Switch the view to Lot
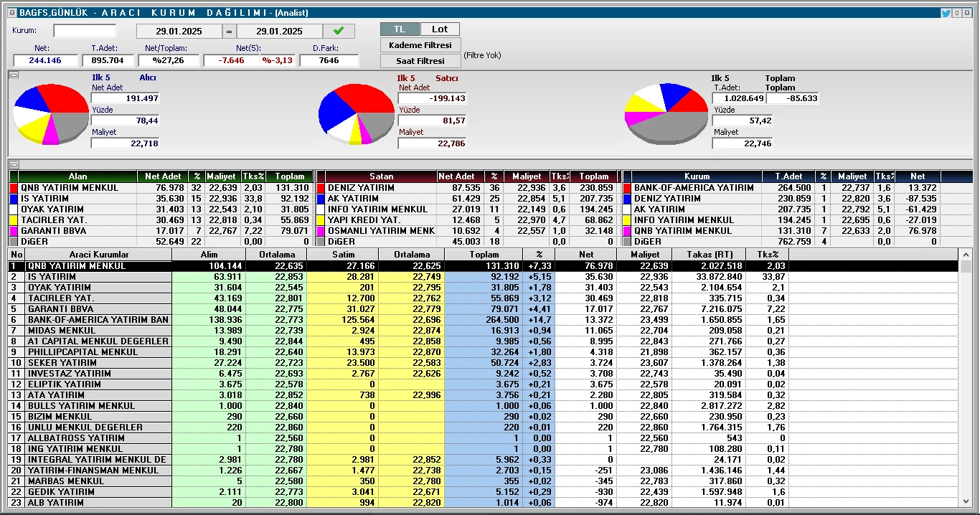The width and height of the screenshot is (980, 515). tap(440, 29)
